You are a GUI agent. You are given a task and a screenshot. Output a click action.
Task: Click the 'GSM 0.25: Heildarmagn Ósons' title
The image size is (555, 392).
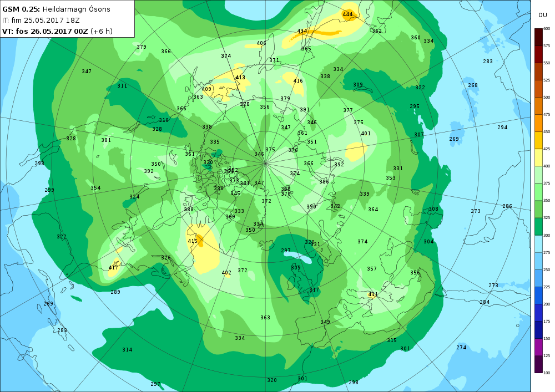coord(56,9)
